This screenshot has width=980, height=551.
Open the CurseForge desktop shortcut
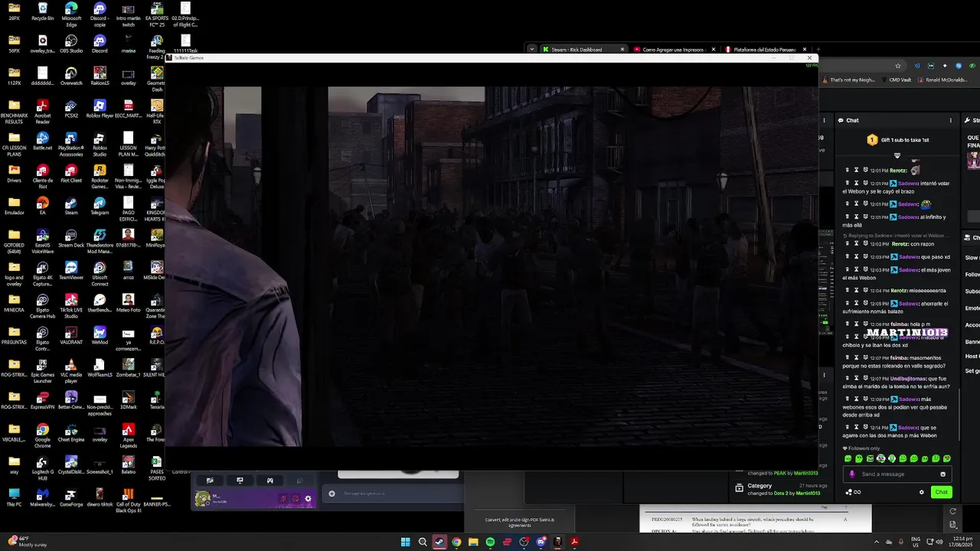[x=71, y=497]
